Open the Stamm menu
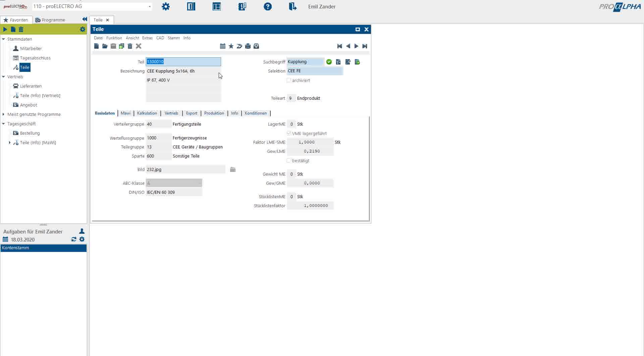Screen dimensions: 644x356 [174, 38]
